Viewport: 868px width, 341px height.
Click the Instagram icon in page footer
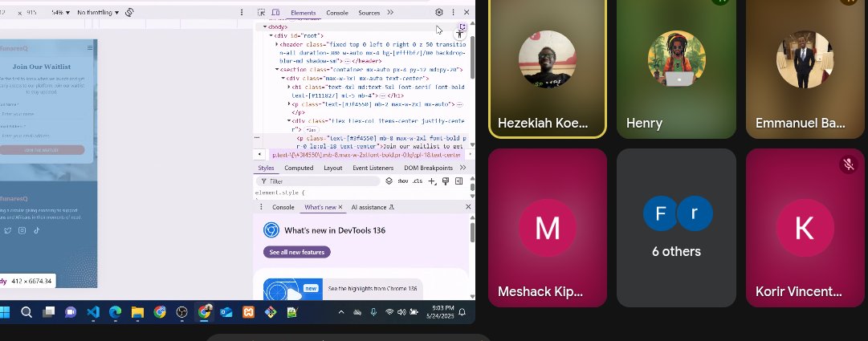click(x=22, y=231)
